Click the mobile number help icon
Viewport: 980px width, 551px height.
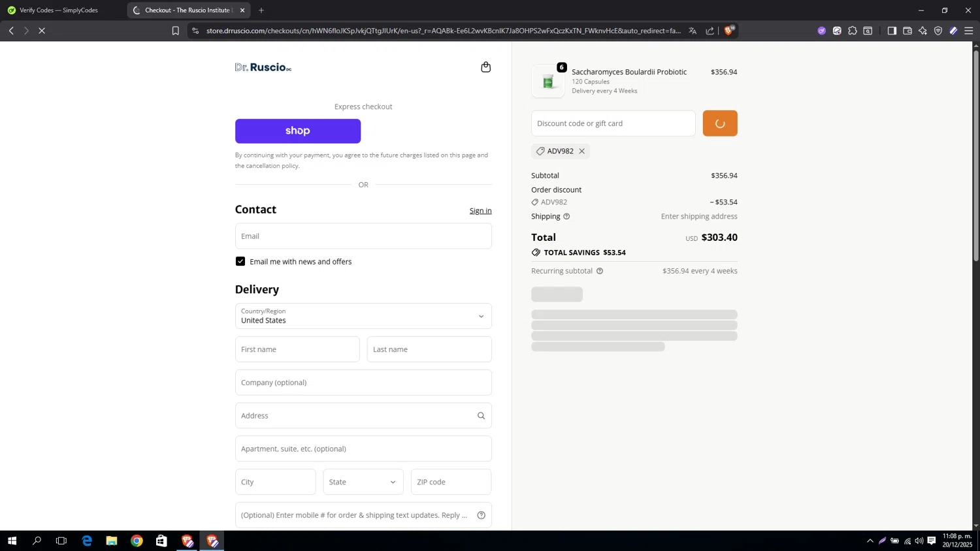pyautogui.click(x=481, y=515)
